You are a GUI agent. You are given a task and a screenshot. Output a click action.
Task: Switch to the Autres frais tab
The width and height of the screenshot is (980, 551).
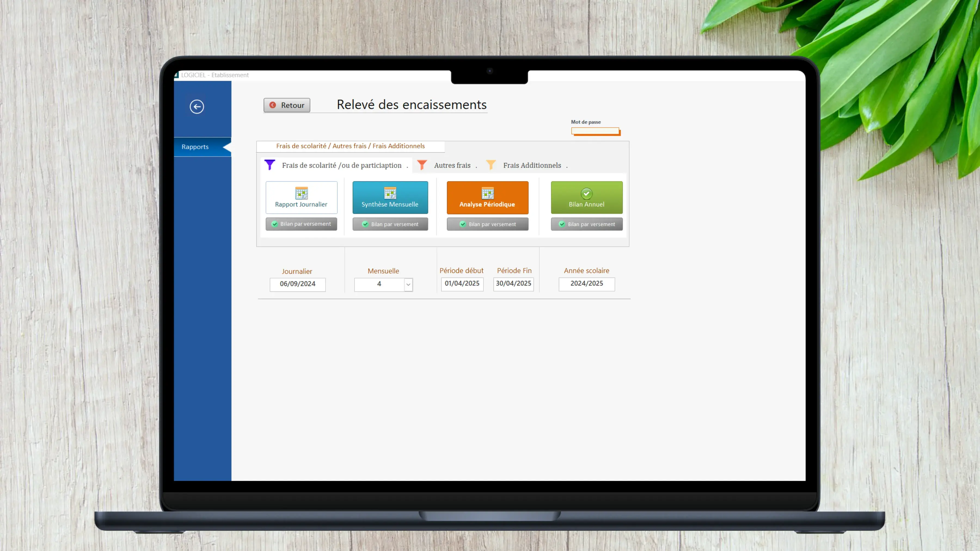click(452, 165)
